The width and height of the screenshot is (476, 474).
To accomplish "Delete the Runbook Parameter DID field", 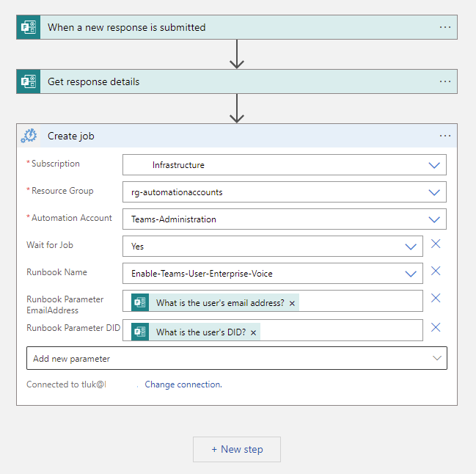I will [x=436, y=328].
